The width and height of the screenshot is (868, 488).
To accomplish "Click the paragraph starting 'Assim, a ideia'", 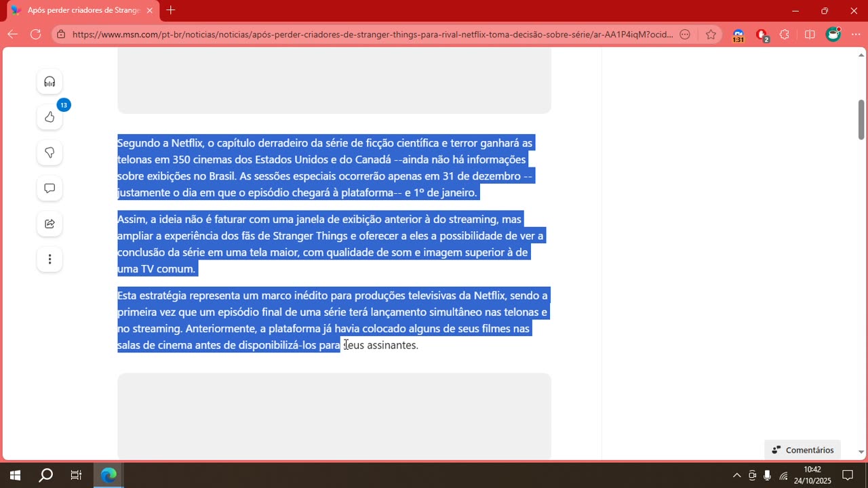I will pyautogui.click(x=330, y=244).
